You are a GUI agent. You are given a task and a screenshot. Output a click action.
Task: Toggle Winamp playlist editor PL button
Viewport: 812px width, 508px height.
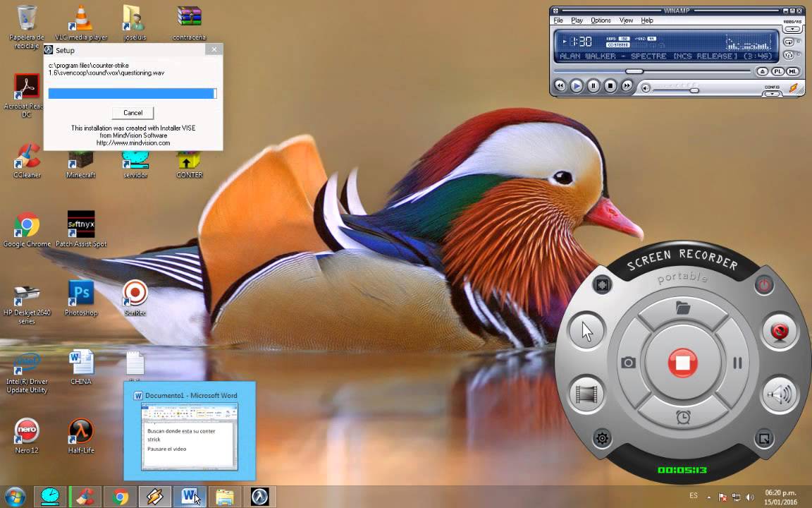click(777, 71)
